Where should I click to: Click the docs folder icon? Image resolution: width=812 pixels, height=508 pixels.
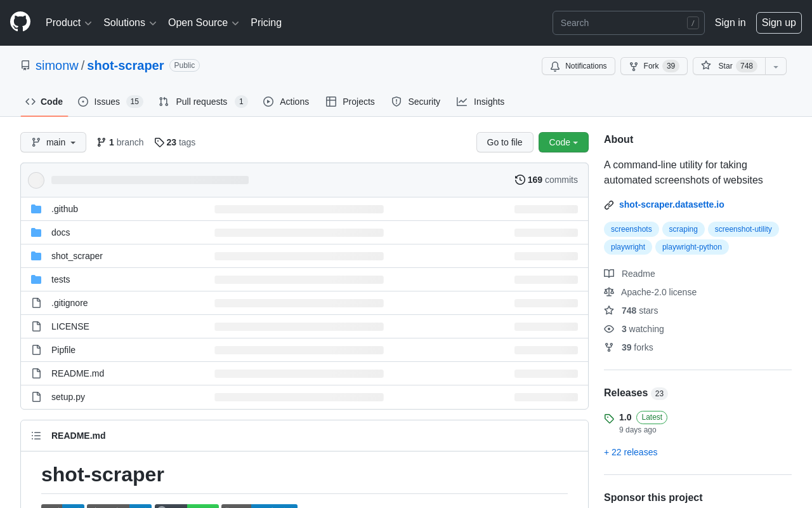(x=36, y=232)
